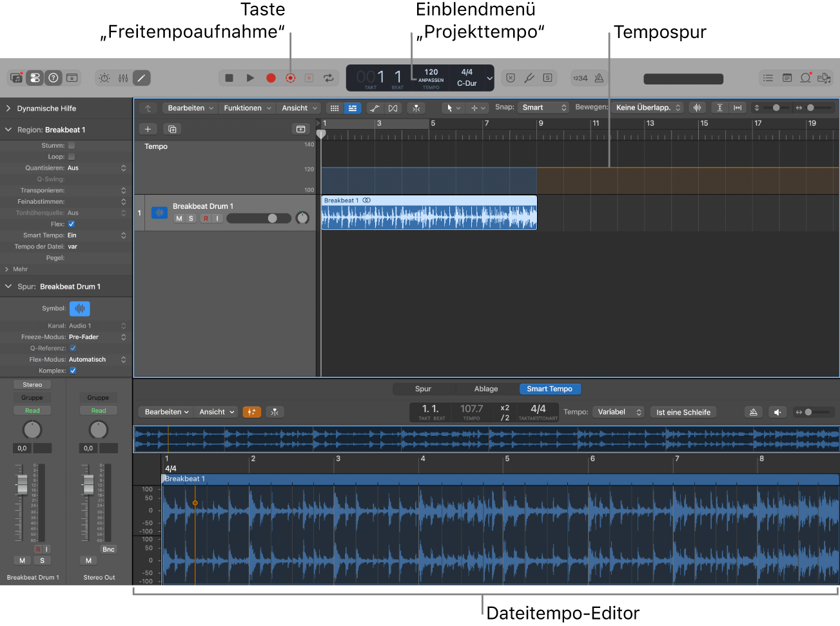Viewport: 840px width, 626px height.
Task: Click the Bnc button on Stereo Out
Action: click(x=108, y=549)
